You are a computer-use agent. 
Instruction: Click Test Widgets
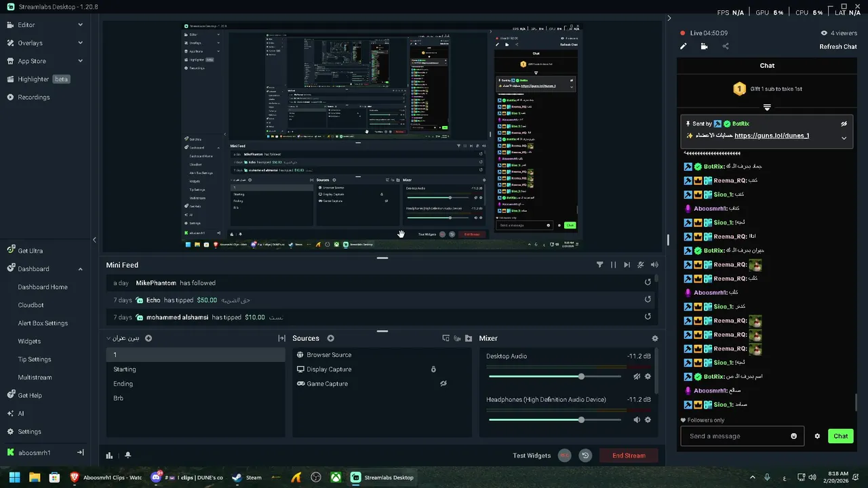pyautogui.click(x=532, y=455)
